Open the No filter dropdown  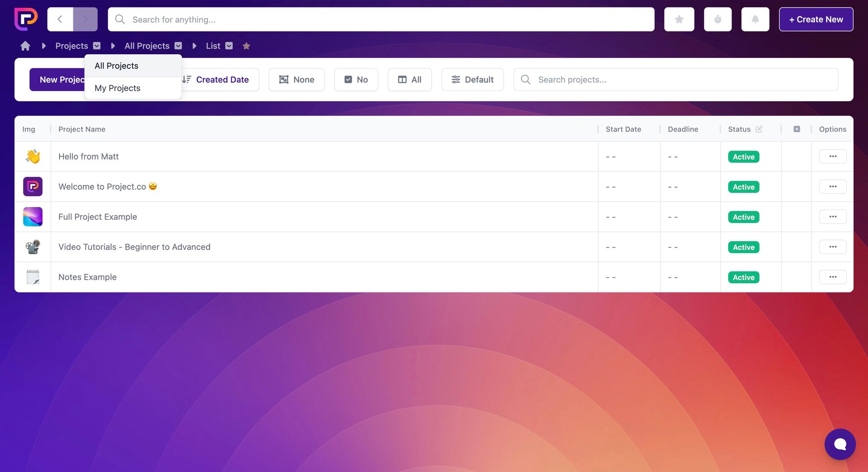click(356, 80)
